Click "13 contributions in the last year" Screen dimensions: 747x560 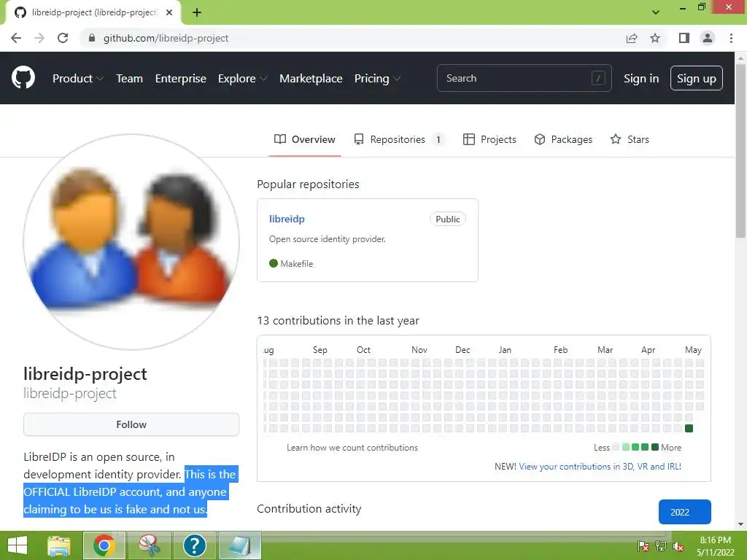tap(338, 321)
